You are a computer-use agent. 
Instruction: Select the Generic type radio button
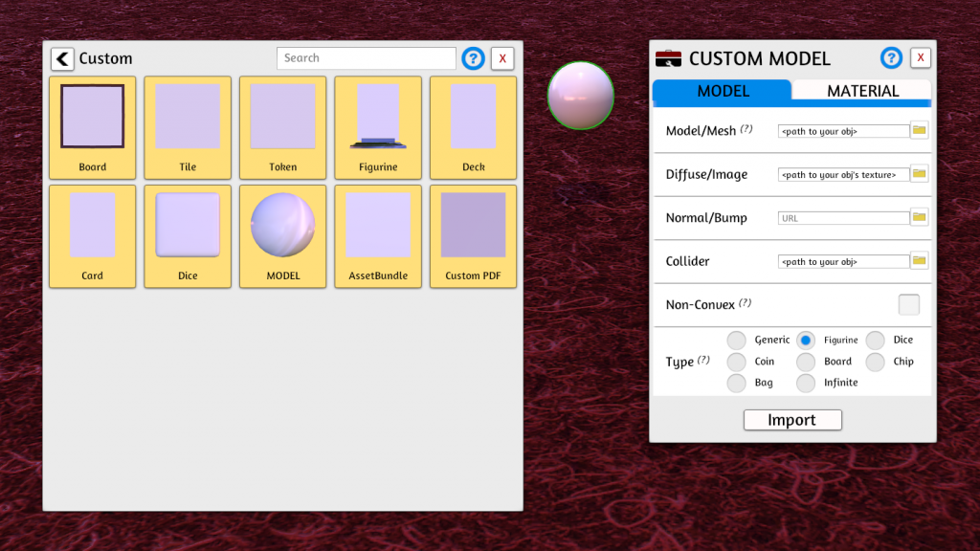pos(736,341)
